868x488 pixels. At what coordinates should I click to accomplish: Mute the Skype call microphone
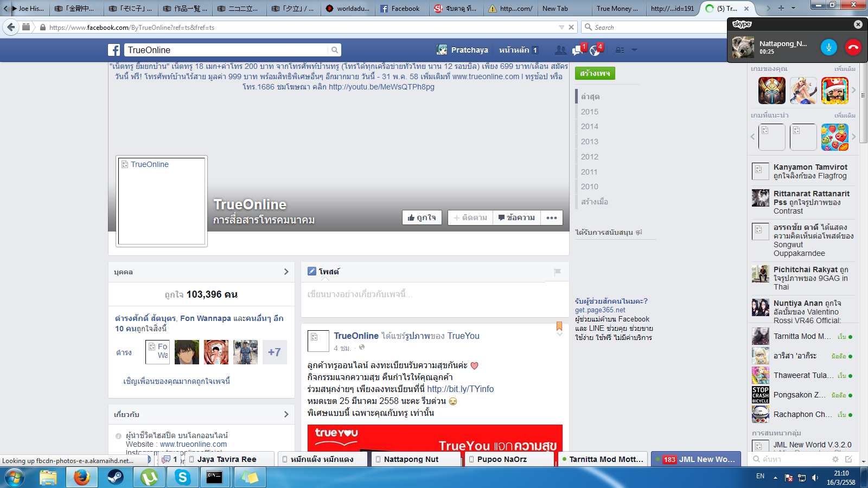click(x=828, y=47)
